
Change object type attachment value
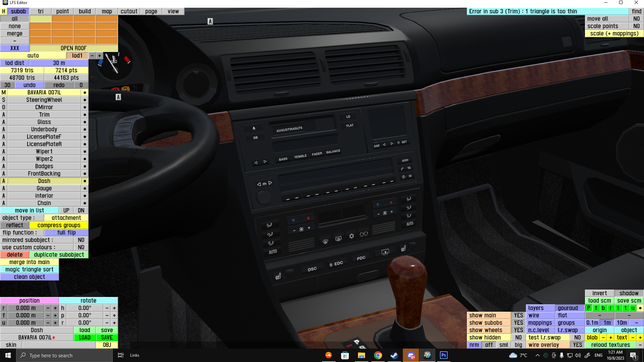point(66,218)
